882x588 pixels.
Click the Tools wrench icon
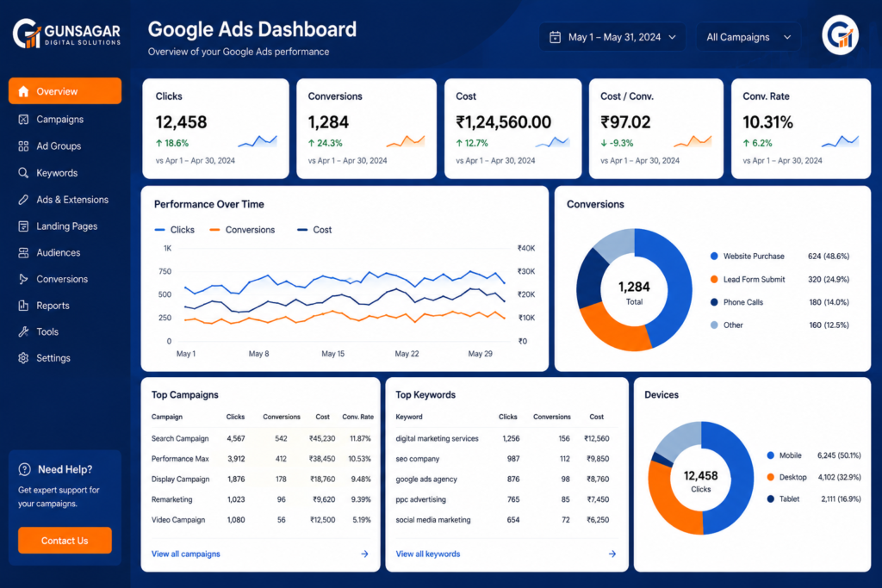23,331
